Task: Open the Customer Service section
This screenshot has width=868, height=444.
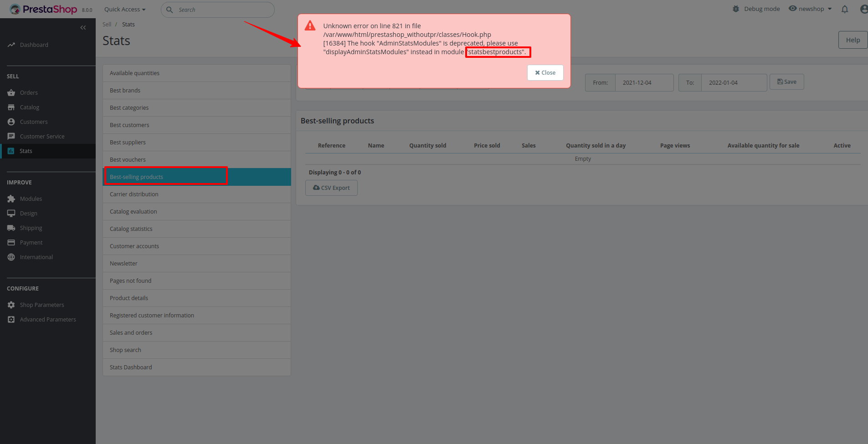Action: point(42,136)
